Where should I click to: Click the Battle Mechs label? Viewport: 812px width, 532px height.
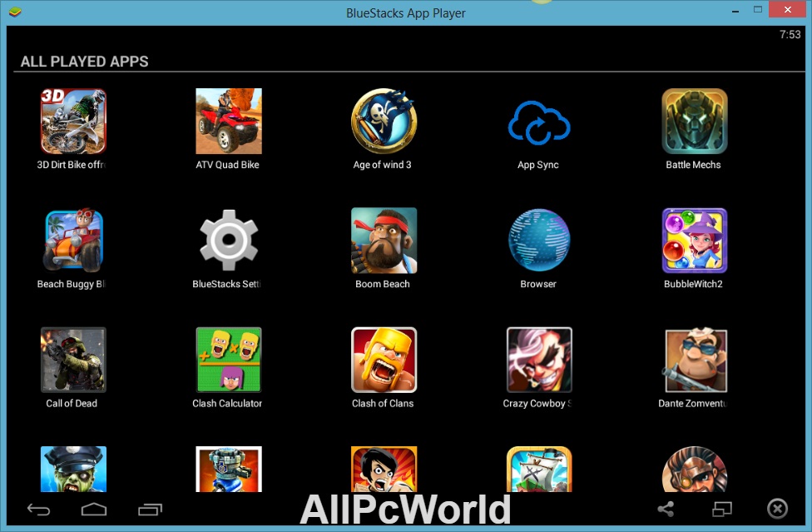[693, 165]
